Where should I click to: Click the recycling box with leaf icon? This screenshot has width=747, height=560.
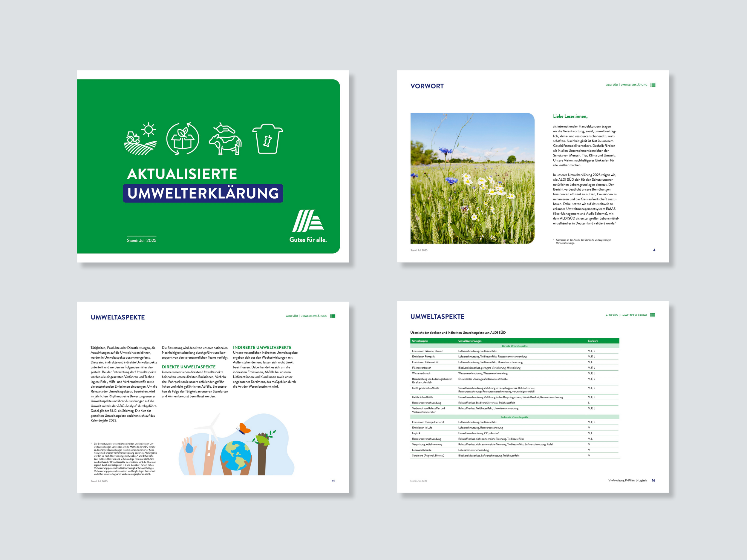(183, 139)
